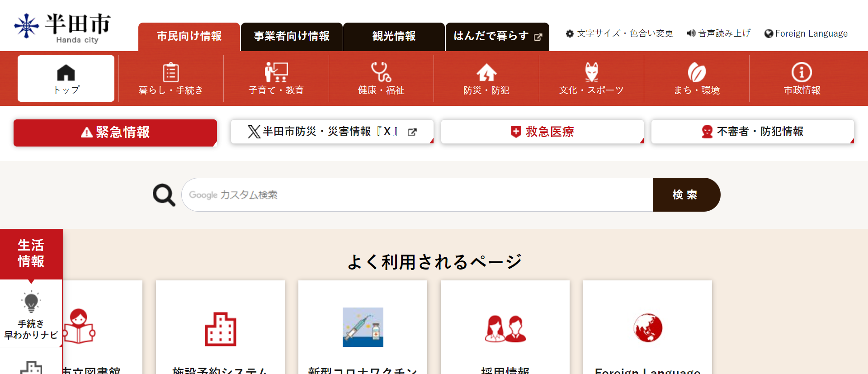
Task: Click the Handa city logo
Action: pyautogui.click(x=62, y=28)
